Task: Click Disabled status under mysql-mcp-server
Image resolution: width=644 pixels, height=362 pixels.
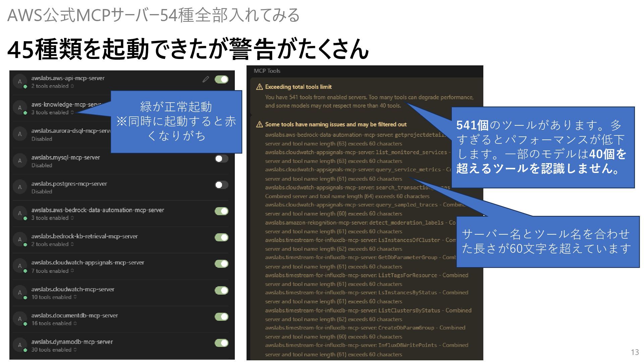Action: pyautogui.click(x=42, y=165)
